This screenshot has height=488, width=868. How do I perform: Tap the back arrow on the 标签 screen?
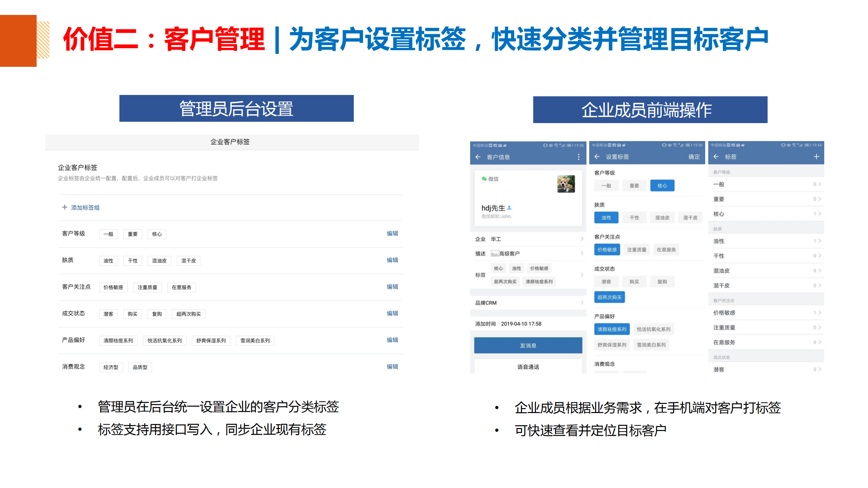click(716, 157)
